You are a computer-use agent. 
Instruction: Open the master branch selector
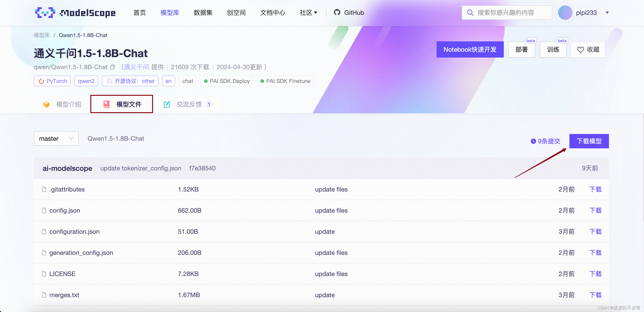[56, 138]
